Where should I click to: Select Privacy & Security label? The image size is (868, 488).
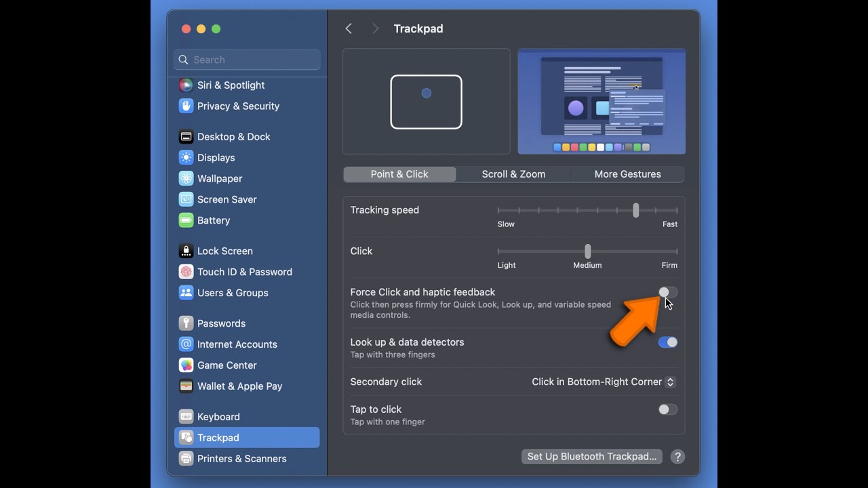click(238, 106)
